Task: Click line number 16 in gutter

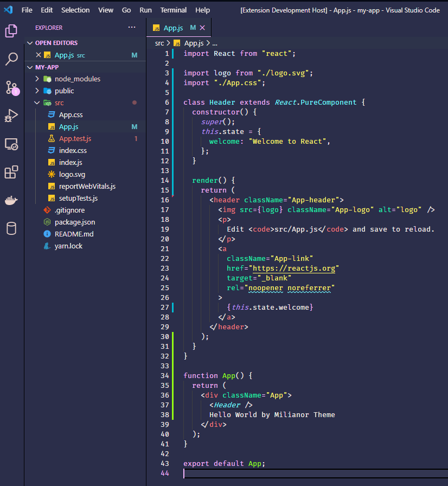Action: pyautogui.click(x=165, y=200)
